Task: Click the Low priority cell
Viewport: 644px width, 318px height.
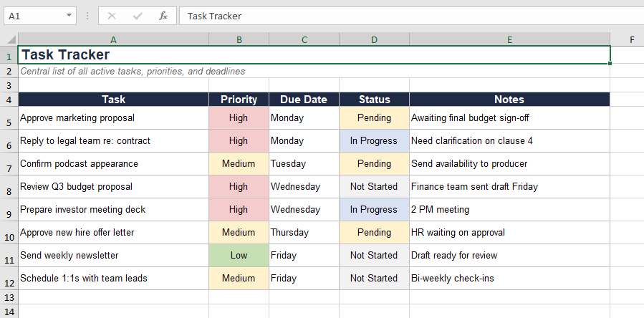Action: tap(239, 255)
